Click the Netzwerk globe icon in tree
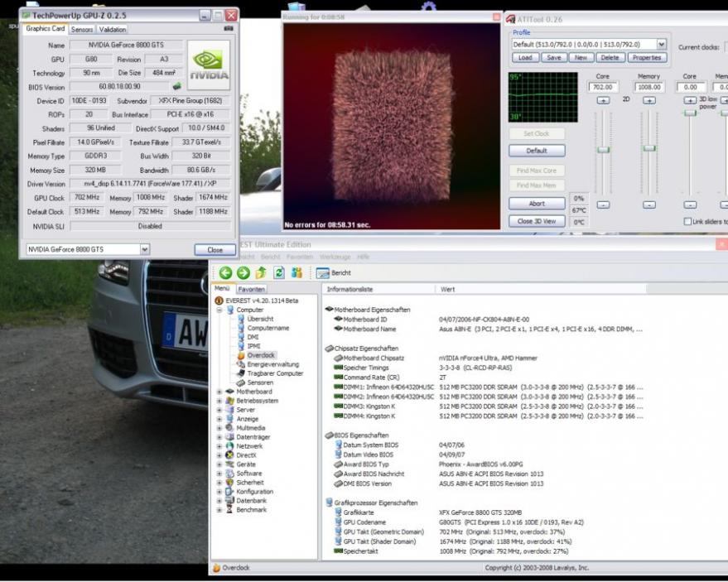Viewport: 728px width, 582px height. [229, 446]
